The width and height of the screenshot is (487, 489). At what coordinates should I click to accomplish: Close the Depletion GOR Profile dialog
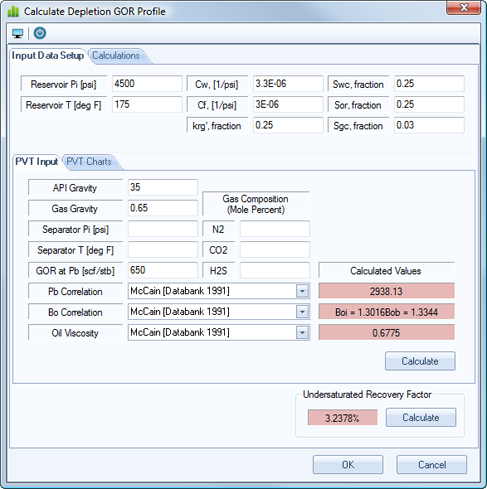[x=463, y=7]
